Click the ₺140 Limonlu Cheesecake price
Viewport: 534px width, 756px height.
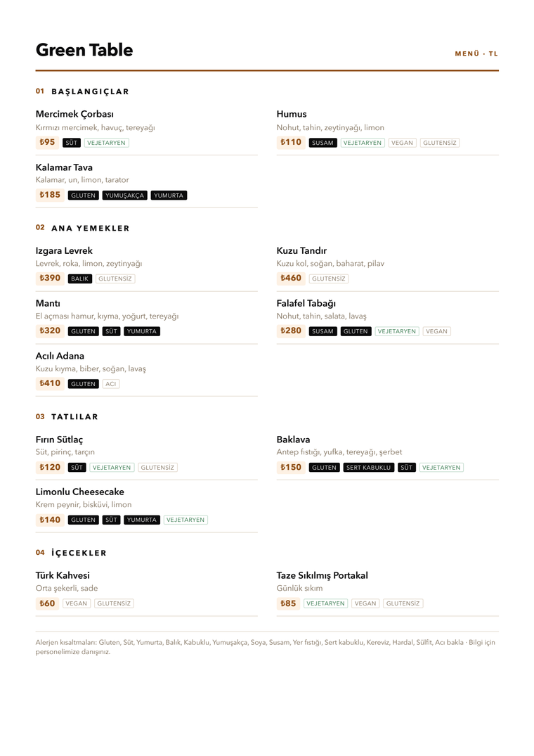[x=50, y=520]
